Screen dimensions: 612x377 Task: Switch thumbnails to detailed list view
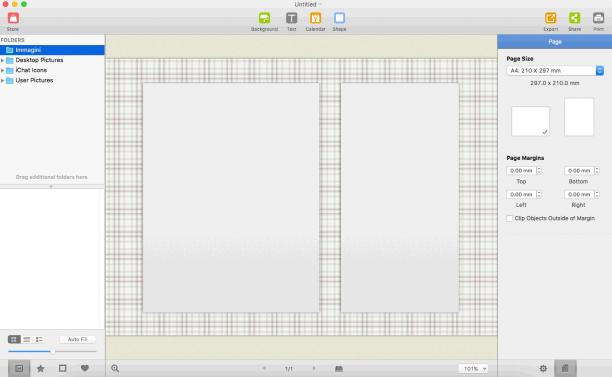39,339
